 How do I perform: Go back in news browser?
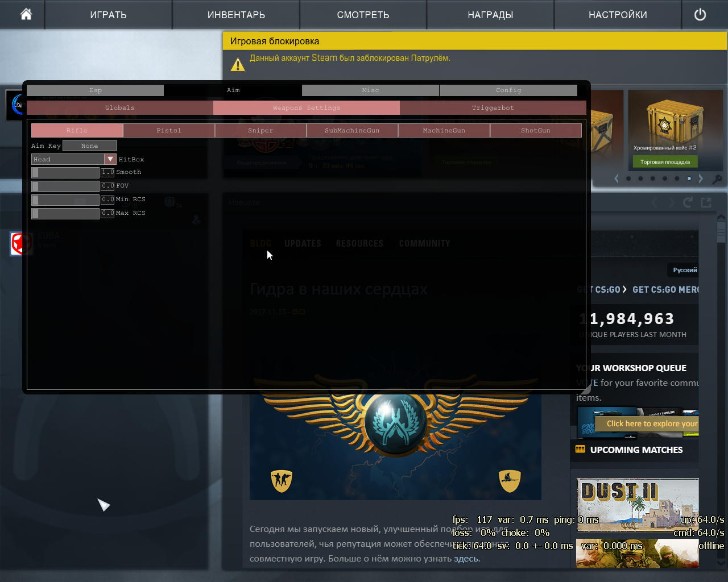pos(655,202)
